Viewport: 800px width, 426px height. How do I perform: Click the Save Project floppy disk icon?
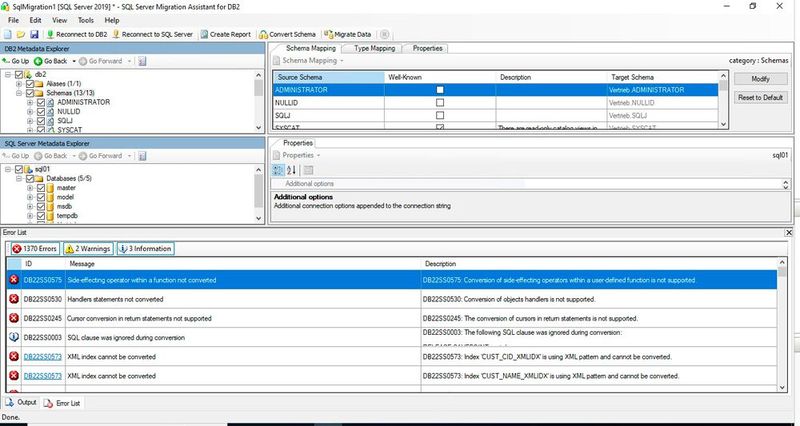click(x=34, y=34)
